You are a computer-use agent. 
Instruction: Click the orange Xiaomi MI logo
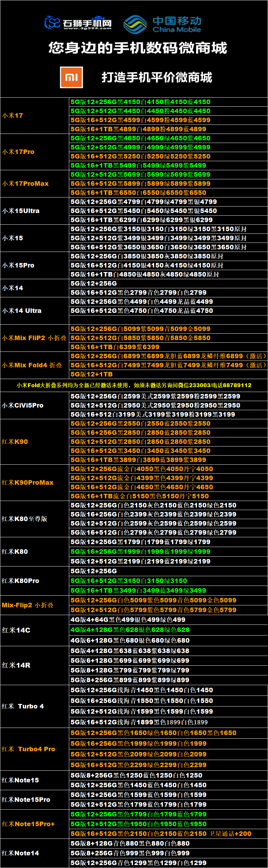(x=71, y=77)
